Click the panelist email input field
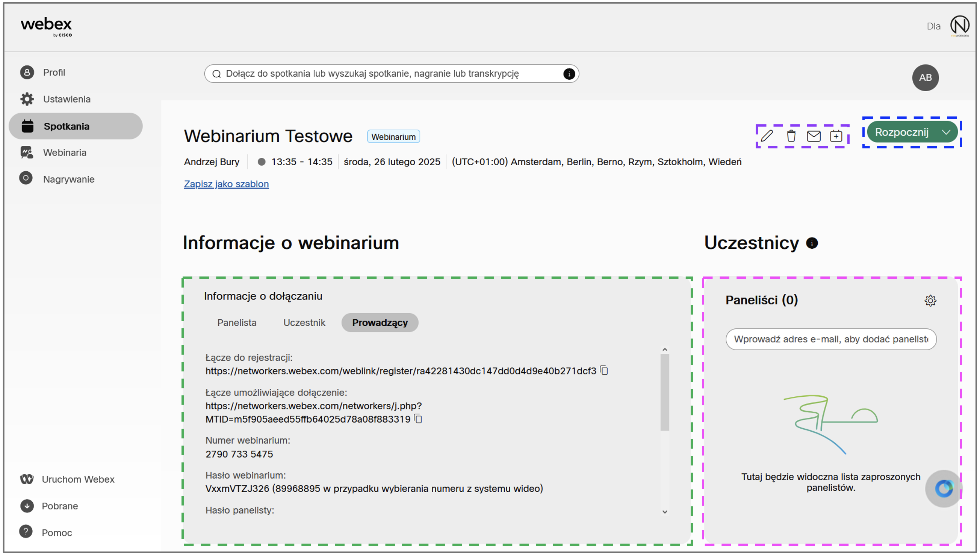The height and width of the screenshot is (556, 980). tap(830, 340)
